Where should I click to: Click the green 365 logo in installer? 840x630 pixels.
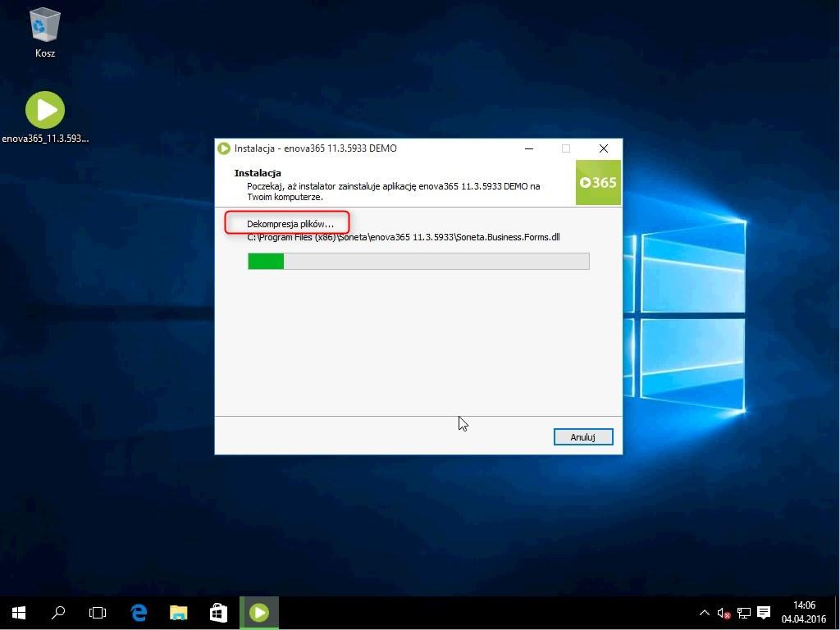click(598, 182)
